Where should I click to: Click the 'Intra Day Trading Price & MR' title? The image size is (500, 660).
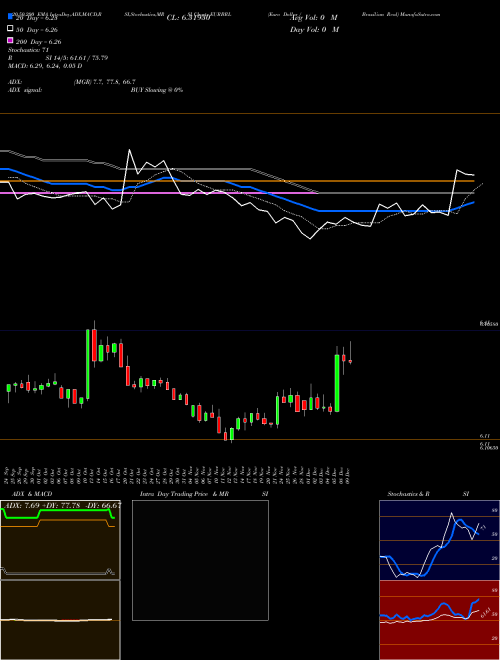tap(184, 494)
